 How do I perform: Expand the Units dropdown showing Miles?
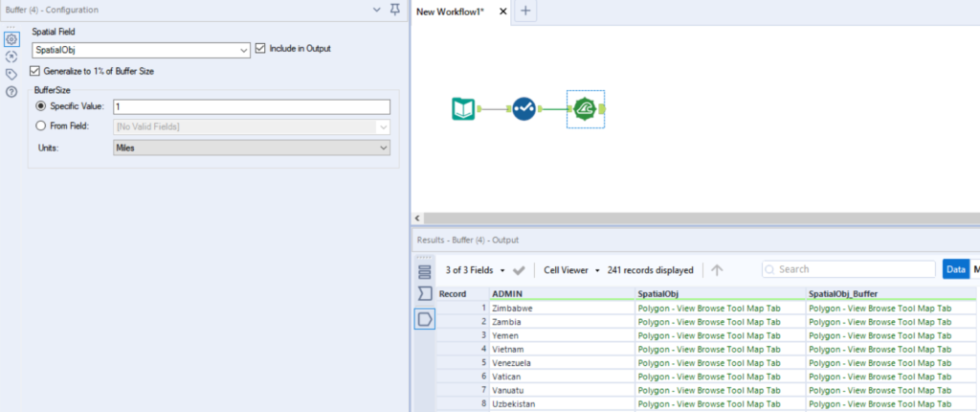click(x=251, y=148)
